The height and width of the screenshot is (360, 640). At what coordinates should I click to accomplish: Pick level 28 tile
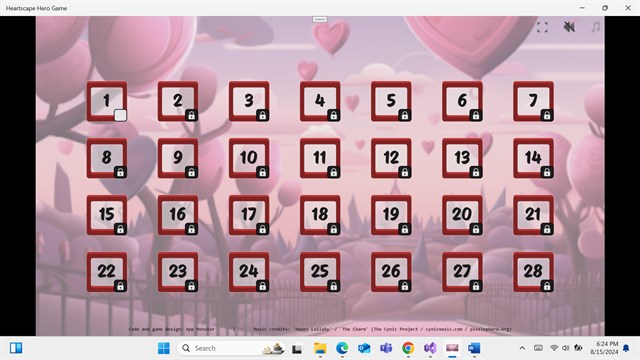click(533, 272)
